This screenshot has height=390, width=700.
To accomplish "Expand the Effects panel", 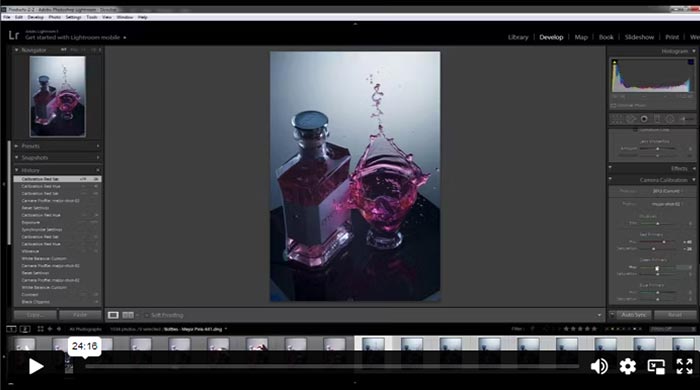I will 694,168.
